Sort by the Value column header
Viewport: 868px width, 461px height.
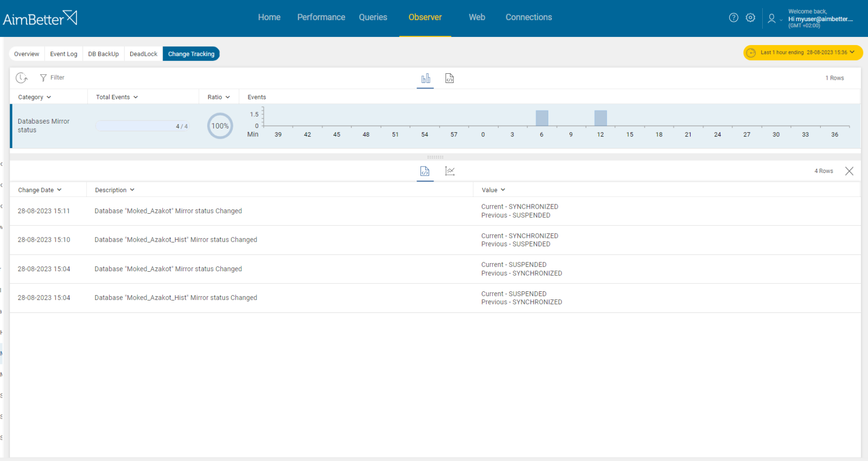click(x=493, y=190)
